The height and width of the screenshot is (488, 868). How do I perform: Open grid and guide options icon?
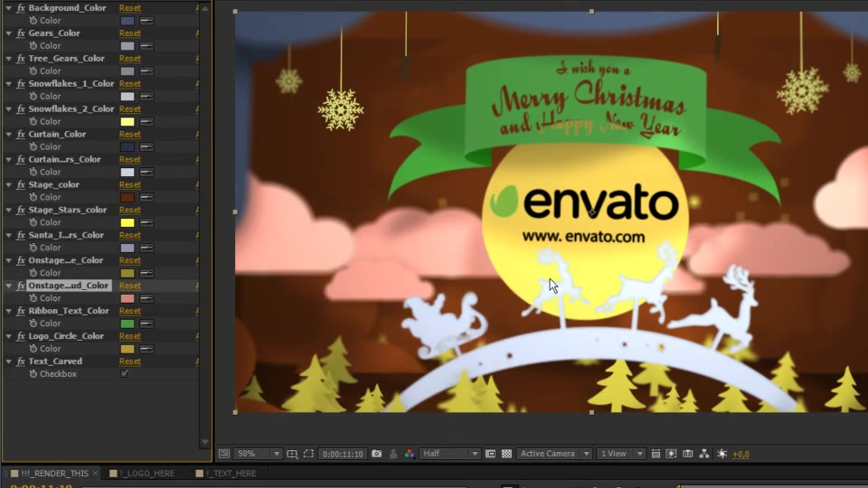click(x=292, y=454)
